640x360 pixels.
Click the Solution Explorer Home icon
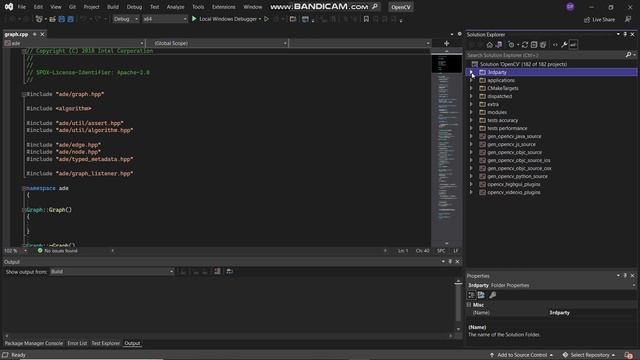(490, 44)
